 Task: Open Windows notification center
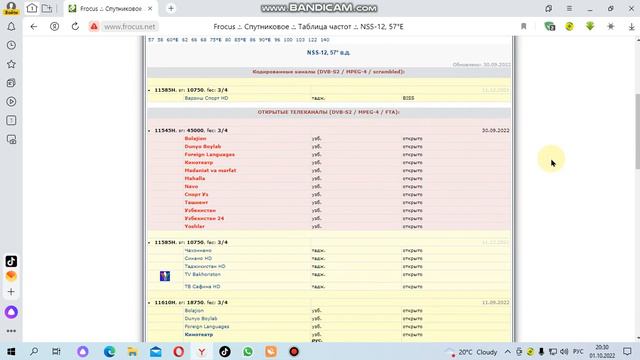click(x=628, y=351)
